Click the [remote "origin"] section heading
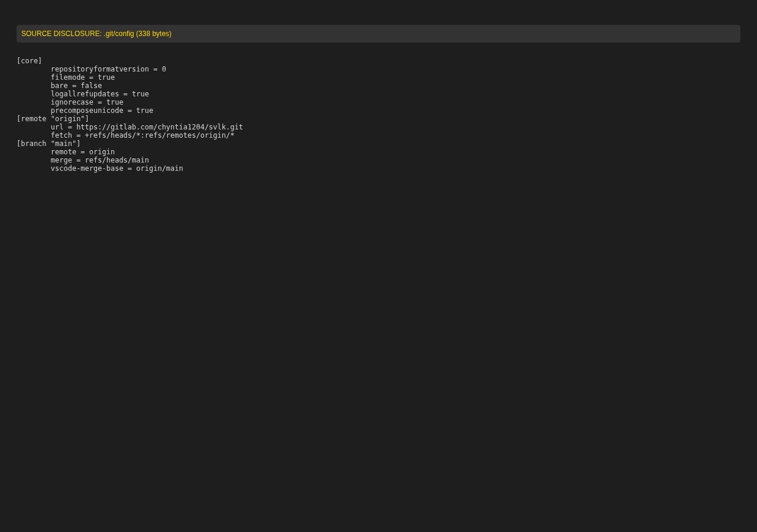Image resolution: width=757 pixels, height=532 pixels. [x=53, y=119]
